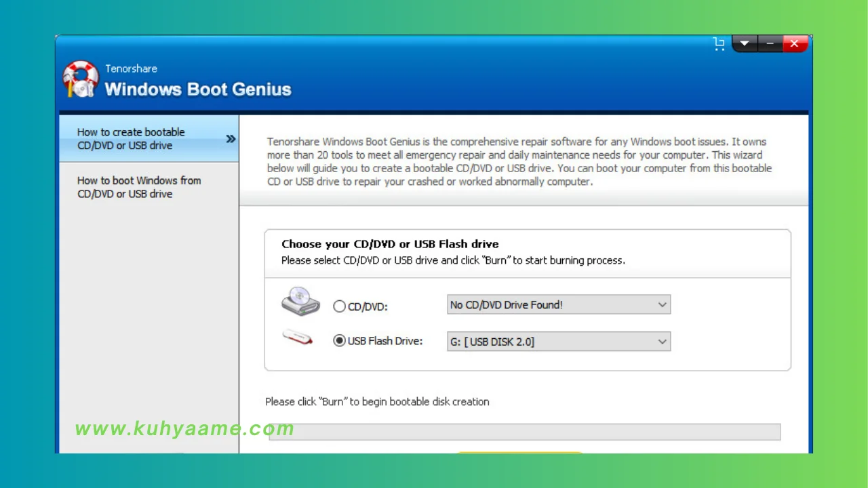Click the USB flash drive stick icon

(x=297, y=336)
